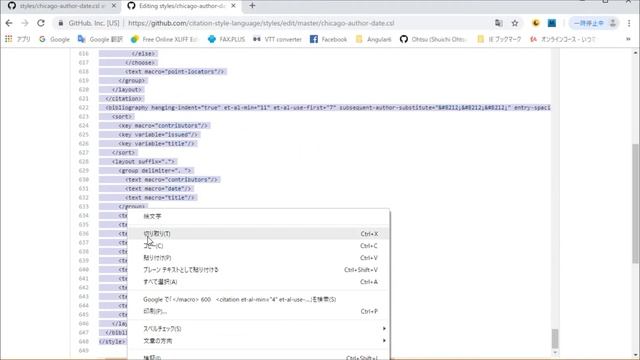Reload the GitHub page
Image resolution: width=640 pixels, height=360 pixels.
pos(41,23)
